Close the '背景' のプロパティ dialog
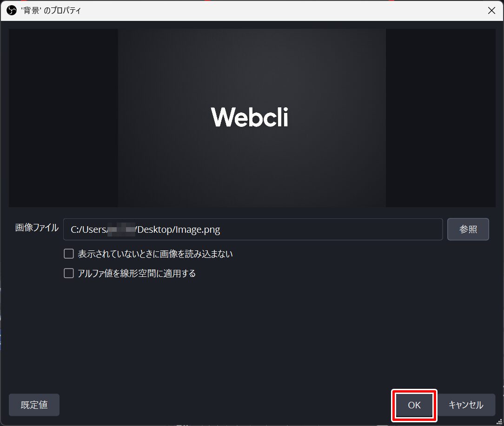The height and width of the screenshot is (426, 504). point(491,11)
